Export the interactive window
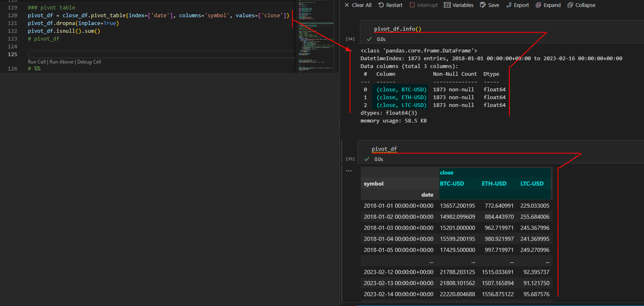Screen dimensions: 644x306 click(x=517, y=5)
